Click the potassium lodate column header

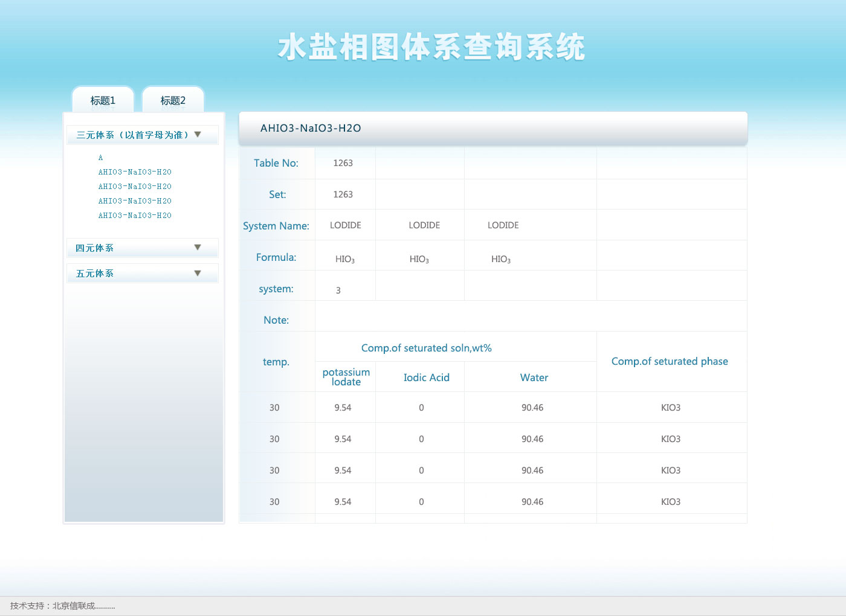point(346,377)
